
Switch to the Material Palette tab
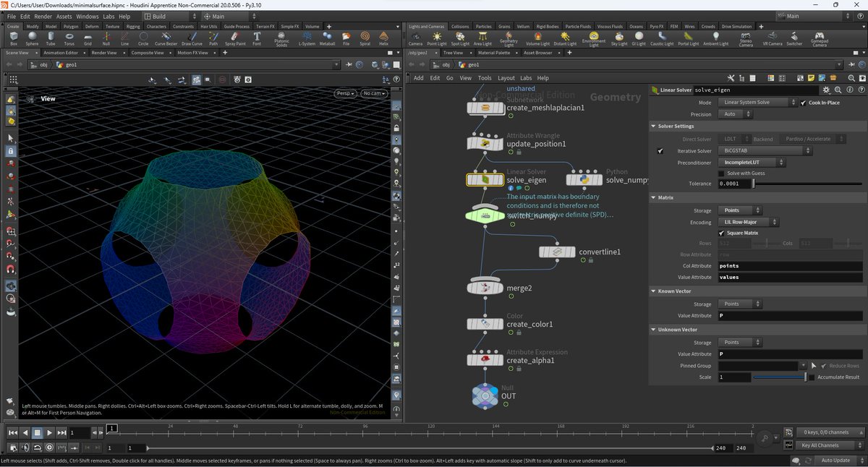point(493,53)
